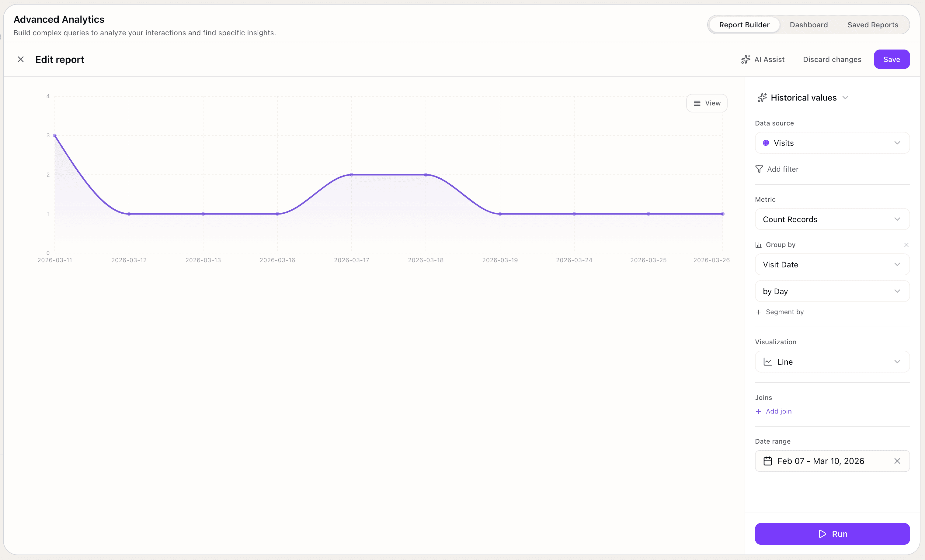
Task: Open the View options on the chart
Action: click(x=707, y=103)
